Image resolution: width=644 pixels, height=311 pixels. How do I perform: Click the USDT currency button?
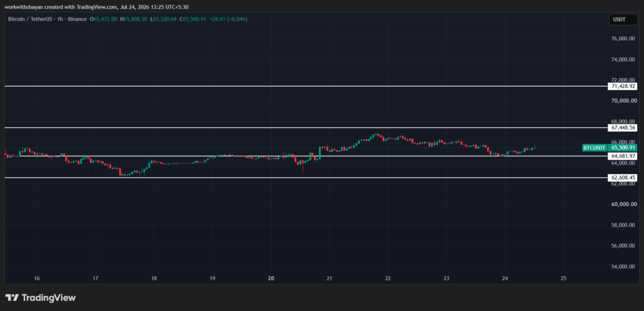623,19
